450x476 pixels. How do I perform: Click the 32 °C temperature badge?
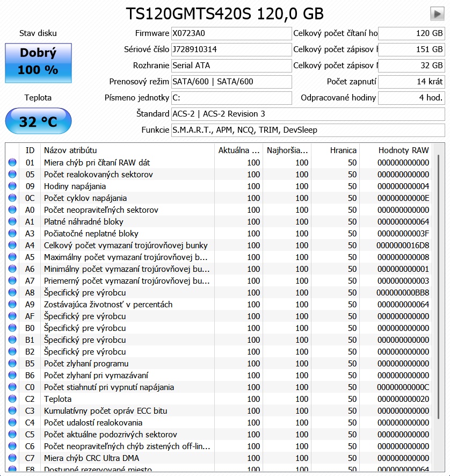click(x=38, y=121)
